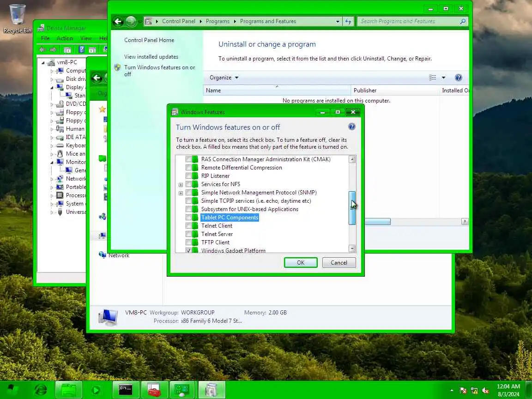This screenshot has height=399, width=532.
Task: Click scroll up arrow in features list
Action: (x=352, y=159)
